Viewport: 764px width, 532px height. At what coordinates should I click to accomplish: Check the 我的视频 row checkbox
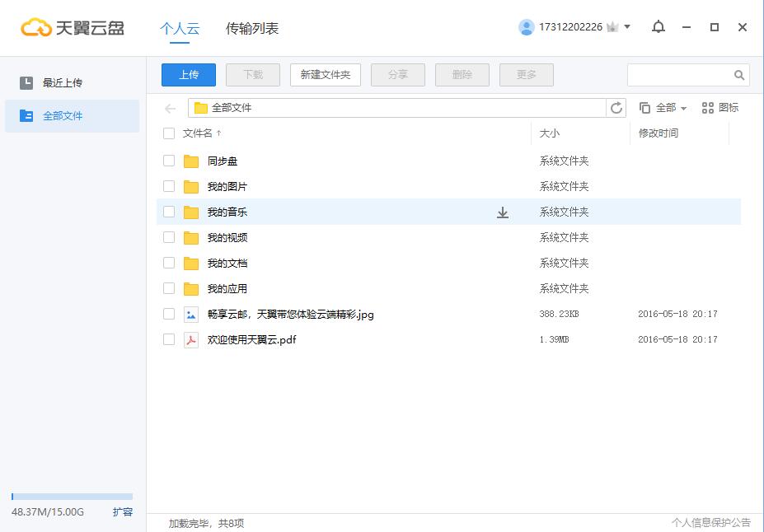[x=169, y=237]
